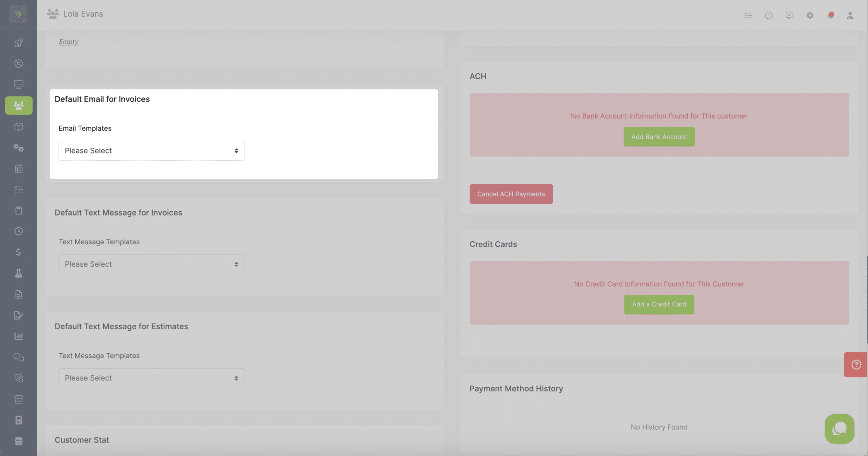Click the Default Text Message for Estimates heading
Viewport: 868px width, 456px height.
click(121, 326)
